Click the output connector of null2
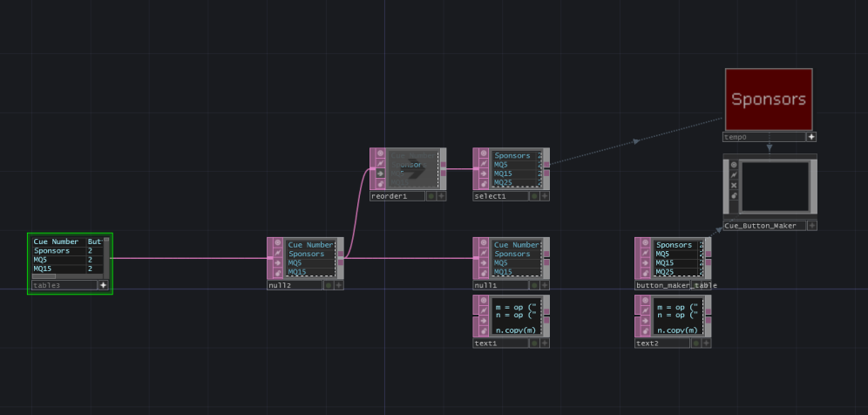The image size is (868, 415). 341,258
